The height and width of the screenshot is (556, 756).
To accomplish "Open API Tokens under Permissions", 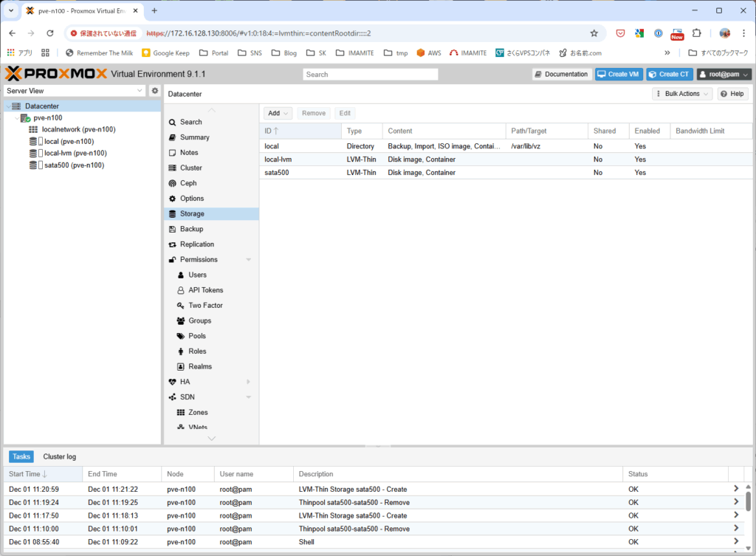I will (x=205, y=290).
